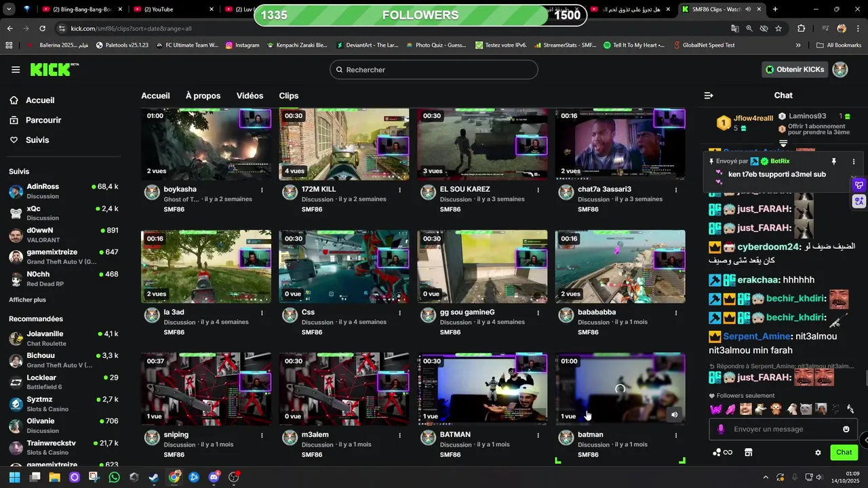
Task: Unmute the hovered batman clip preview
Action: (674, 415)
